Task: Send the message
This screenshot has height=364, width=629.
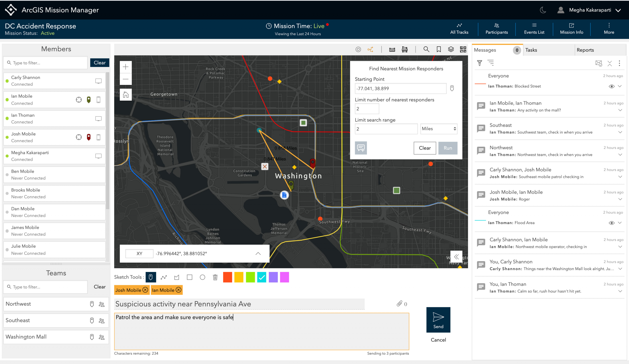Action: pos(438,320)
